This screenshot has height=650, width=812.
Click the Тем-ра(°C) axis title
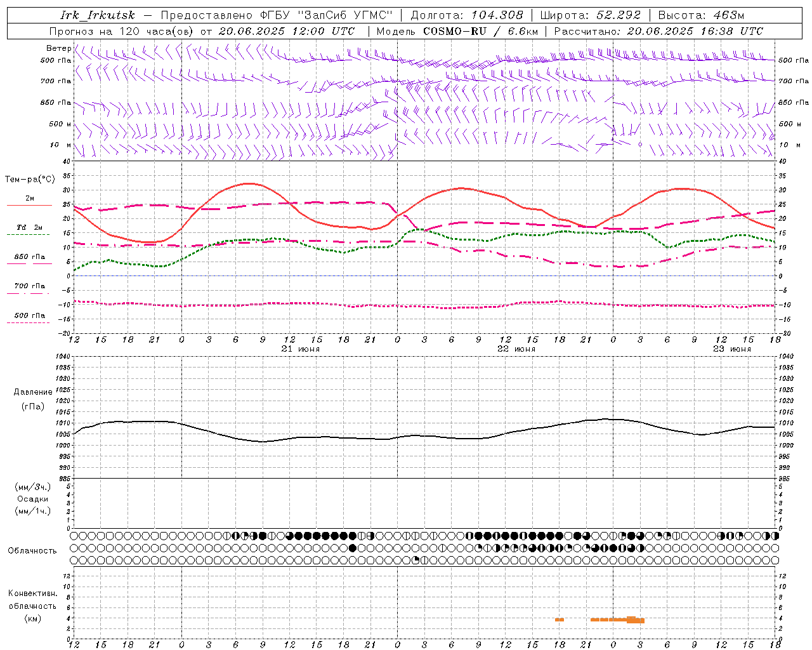[x=30, y=180]
